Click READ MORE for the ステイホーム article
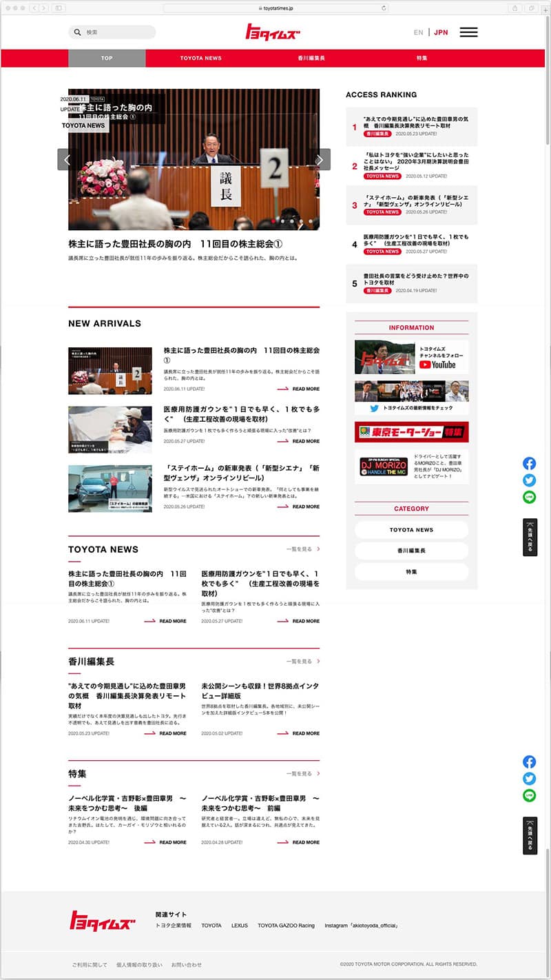Viewport: 551px width, 980px height. point(298,507)
